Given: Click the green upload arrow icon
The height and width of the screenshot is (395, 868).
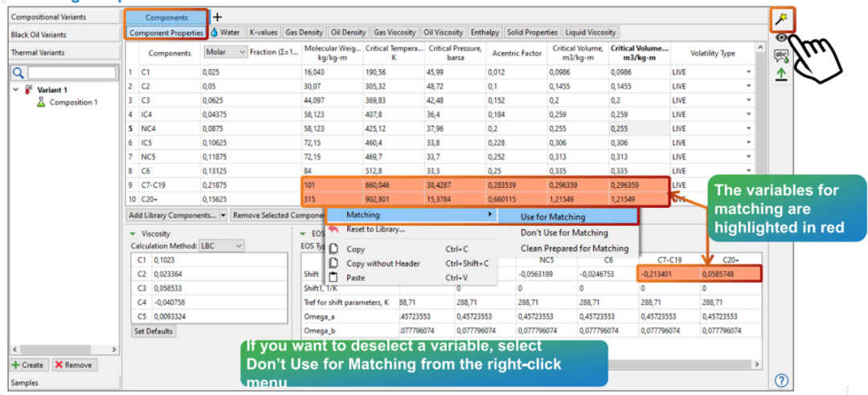Looking at the screenshot, I should pos(781,74).
